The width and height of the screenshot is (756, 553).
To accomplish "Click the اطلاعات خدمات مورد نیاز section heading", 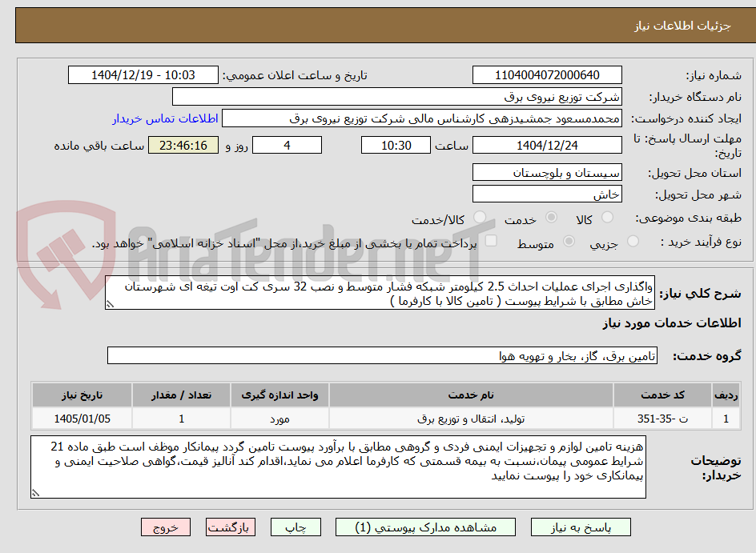I will pyautogui.click(x=672, y=323).
